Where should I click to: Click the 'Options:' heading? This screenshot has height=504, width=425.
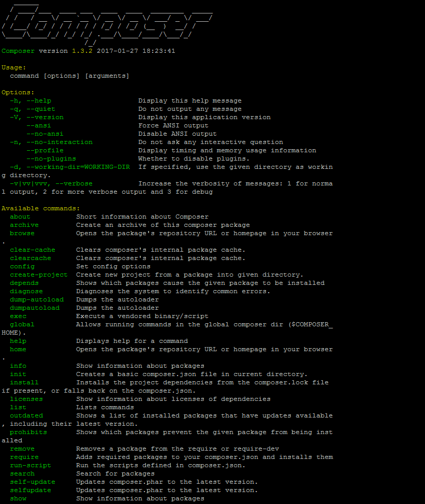[x=18, y=92]
